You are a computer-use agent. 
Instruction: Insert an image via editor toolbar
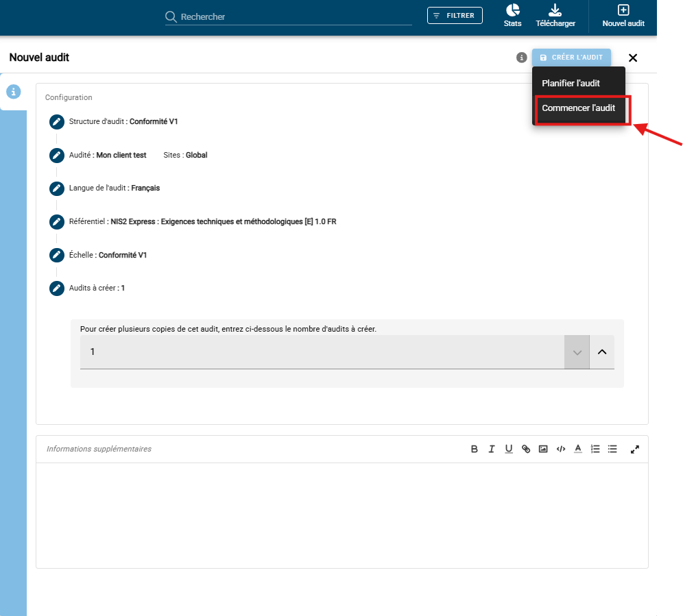tap(543, 449)
